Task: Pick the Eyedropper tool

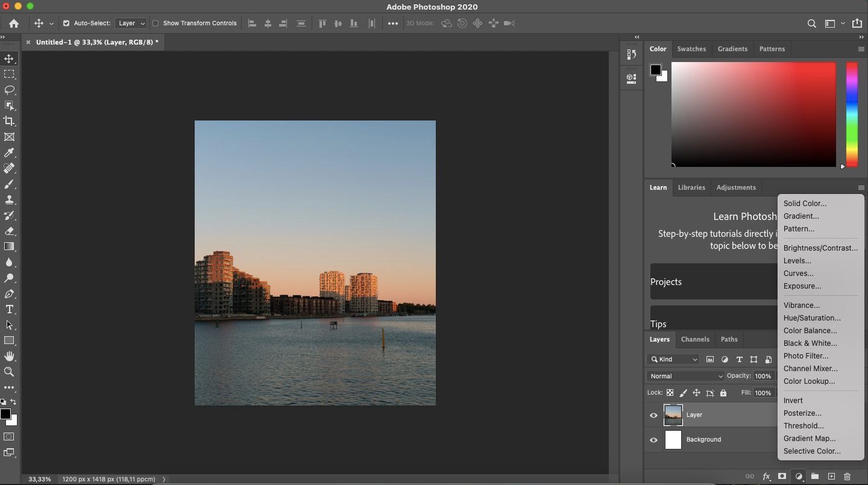Action: pos(9,152)
